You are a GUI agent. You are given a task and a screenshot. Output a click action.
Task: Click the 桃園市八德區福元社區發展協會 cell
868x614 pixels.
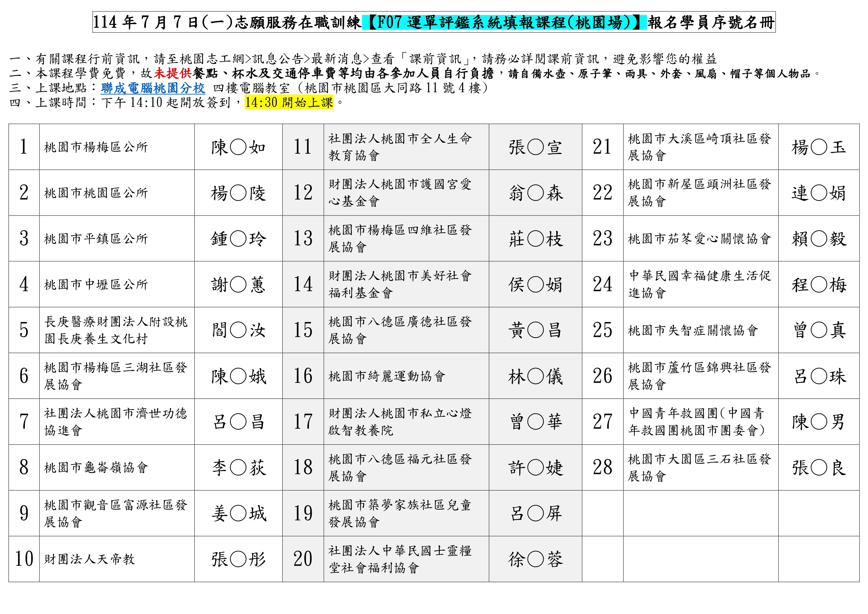coord(406,467)
